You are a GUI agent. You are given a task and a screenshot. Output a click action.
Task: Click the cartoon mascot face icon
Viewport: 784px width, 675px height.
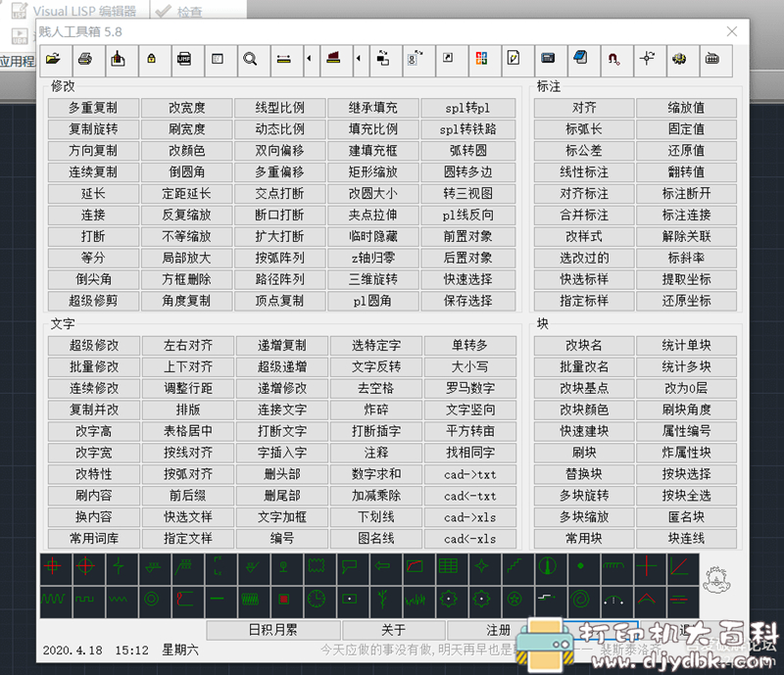pos(716,581)
